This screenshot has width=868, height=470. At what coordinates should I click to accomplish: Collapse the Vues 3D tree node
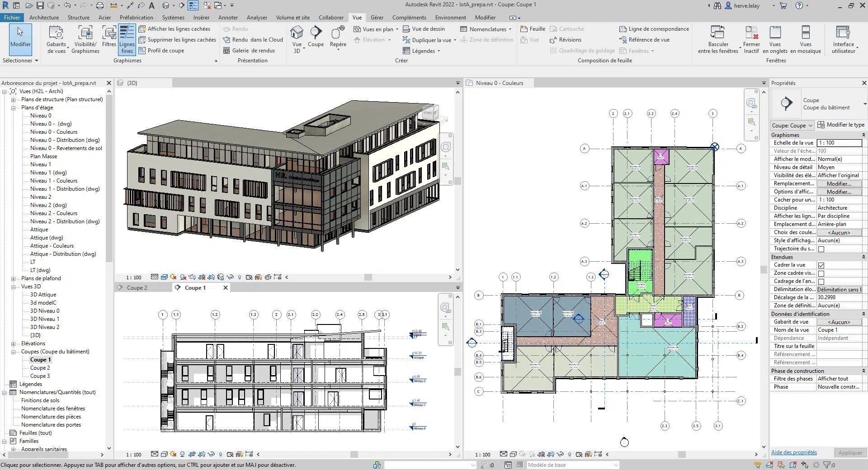tap(14, 287)
